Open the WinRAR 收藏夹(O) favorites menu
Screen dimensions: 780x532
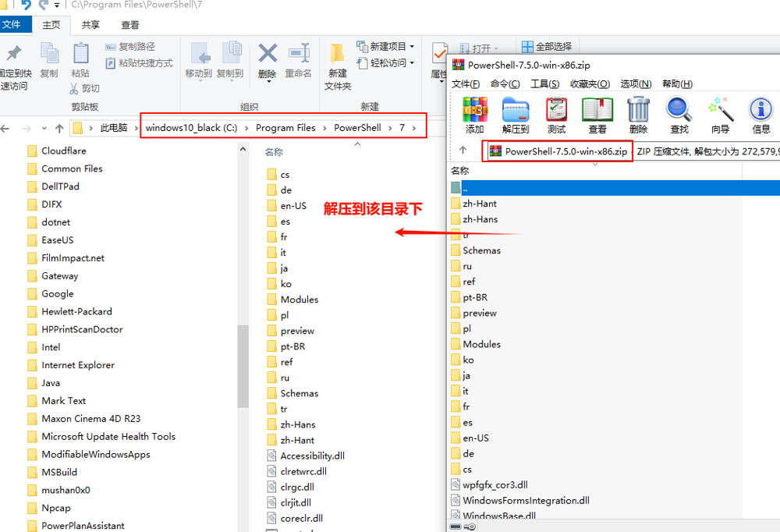point(589,84)
